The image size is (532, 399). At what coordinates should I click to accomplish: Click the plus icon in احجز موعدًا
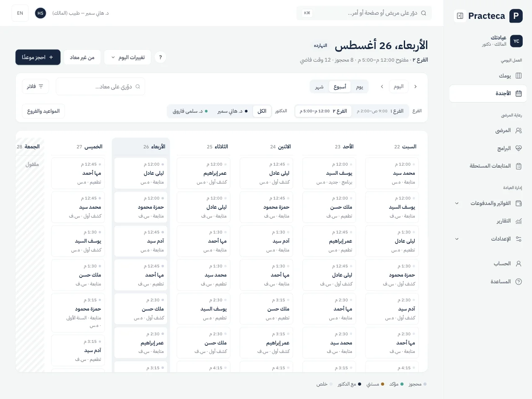coord(51,57)
